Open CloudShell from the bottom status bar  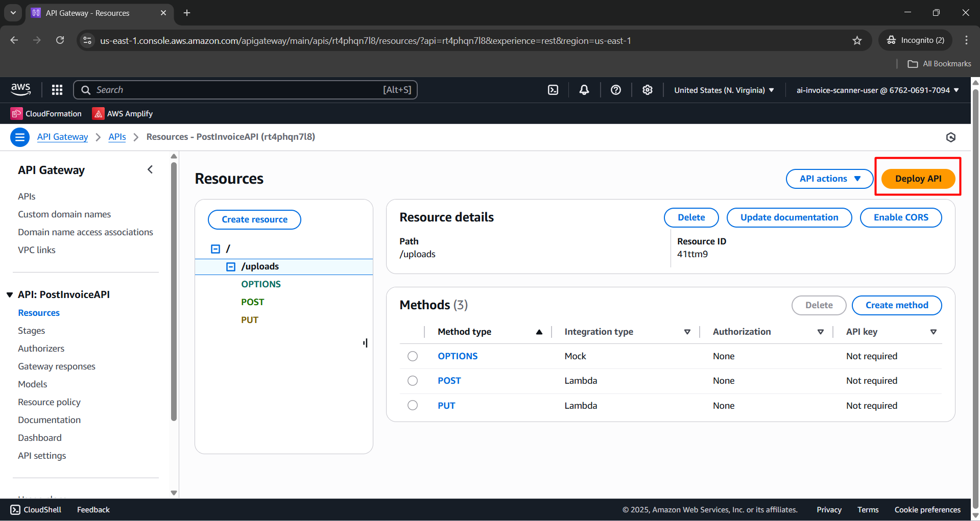35,509
